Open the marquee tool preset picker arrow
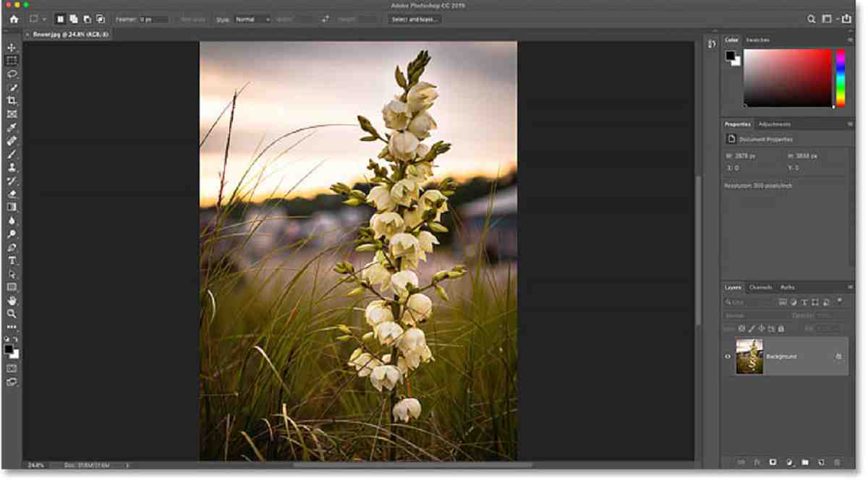 point(45,20)
